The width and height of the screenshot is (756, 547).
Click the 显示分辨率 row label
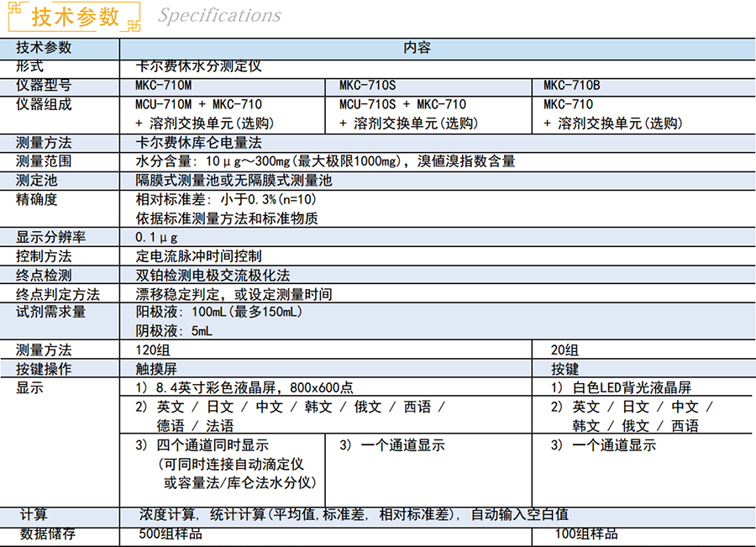coord(50,238)
